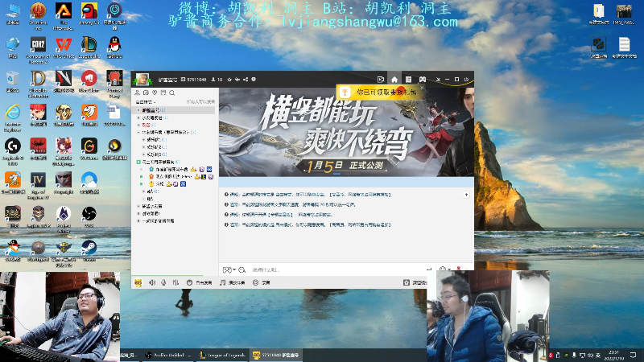Launch Company of Heroes 2 from desktop
The width and height of the screenshot is (644, 362).
(38, 50)
